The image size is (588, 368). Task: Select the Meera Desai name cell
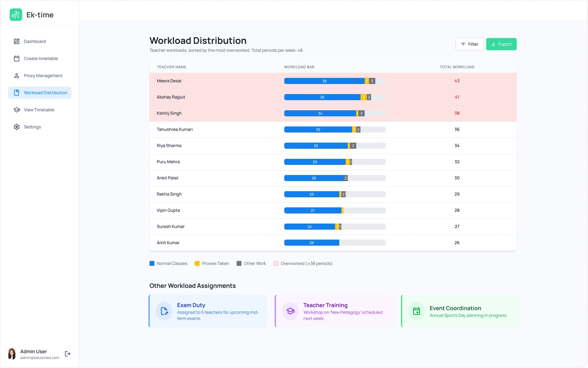(x=169, y=81)
